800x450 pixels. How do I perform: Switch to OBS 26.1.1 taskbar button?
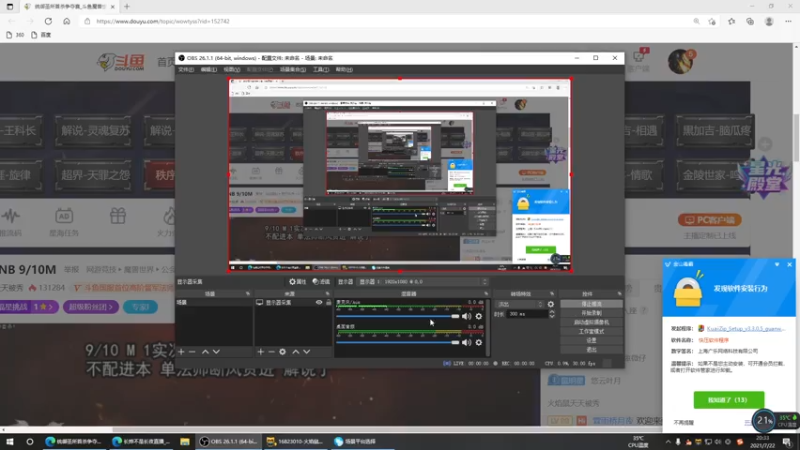229,441
